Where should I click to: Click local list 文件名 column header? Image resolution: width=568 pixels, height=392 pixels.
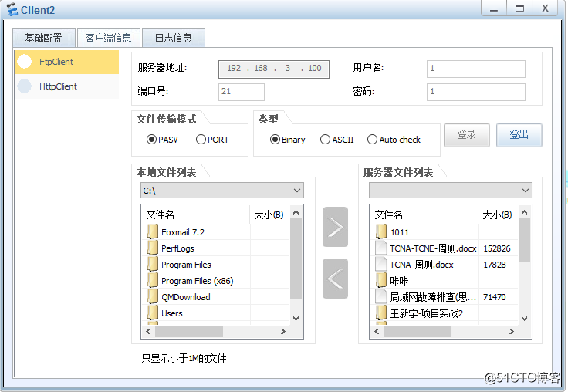pyautogui.click(x=195, y=215)
